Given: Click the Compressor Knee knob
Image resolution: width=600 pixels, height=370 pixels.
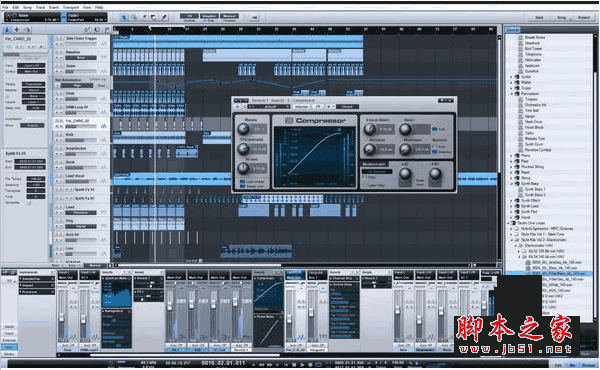Looking at the screenshot, I should tap(243, 168).
